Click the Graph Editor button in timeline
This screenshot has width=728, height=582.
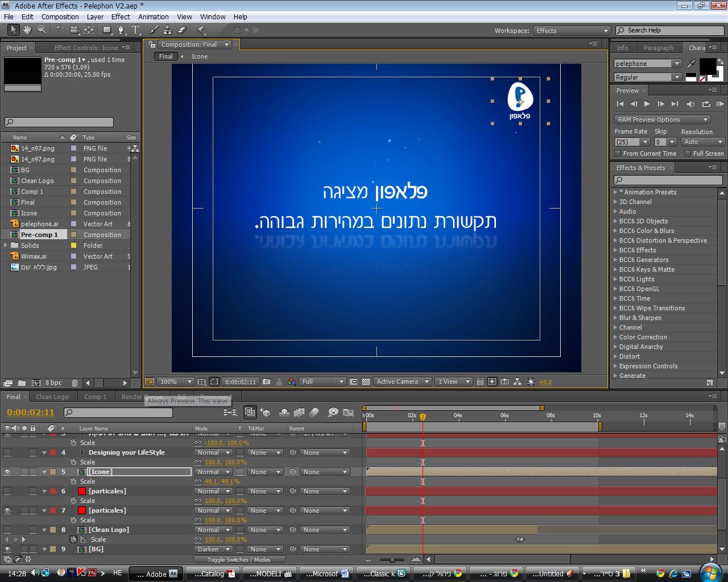pyautogui.click(x=348, y=412)
